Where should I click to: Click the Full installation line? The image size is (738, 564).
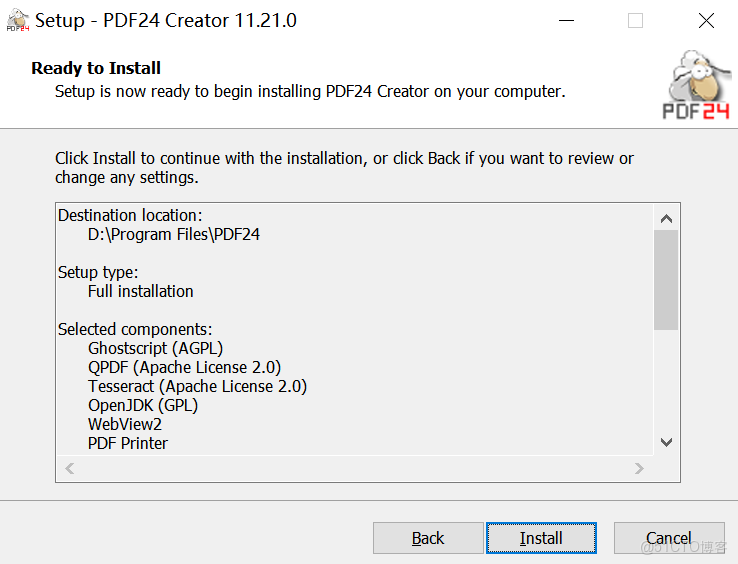[x=141, y=291]
